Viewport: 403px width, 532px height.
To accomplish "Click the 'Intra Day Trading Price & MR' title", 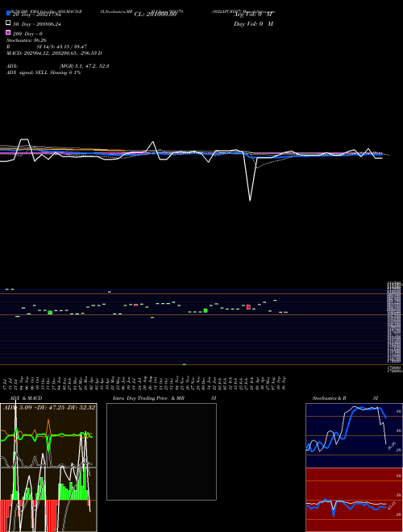I will (x=148, y=398).
